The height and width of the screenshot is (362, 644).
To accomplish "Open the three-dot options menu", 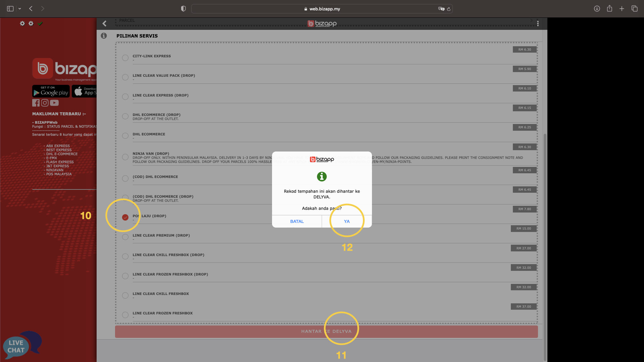I will [x=538, y=23].
